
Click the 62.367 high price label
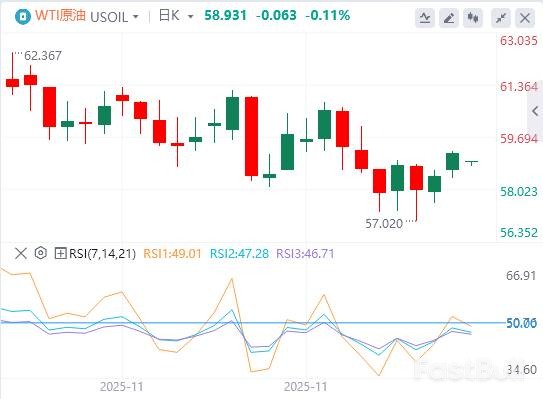(x=43, y=55)
